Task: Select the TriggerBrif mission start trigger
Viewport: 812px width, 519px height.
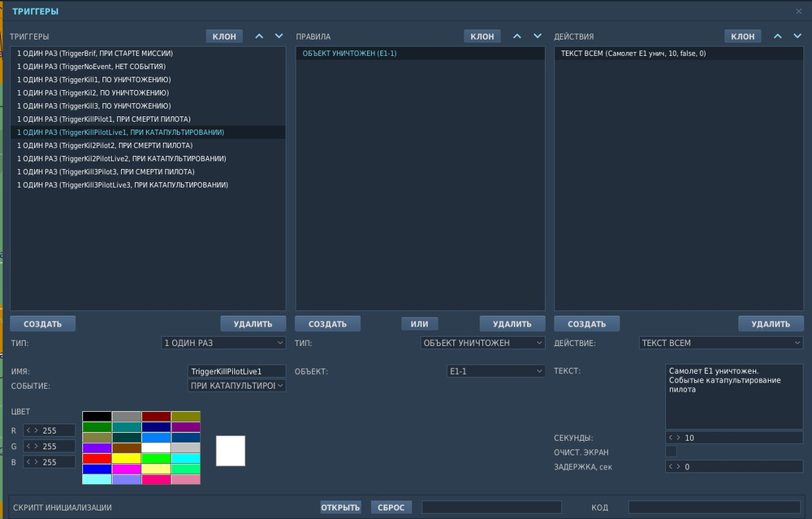Action: 95,53
